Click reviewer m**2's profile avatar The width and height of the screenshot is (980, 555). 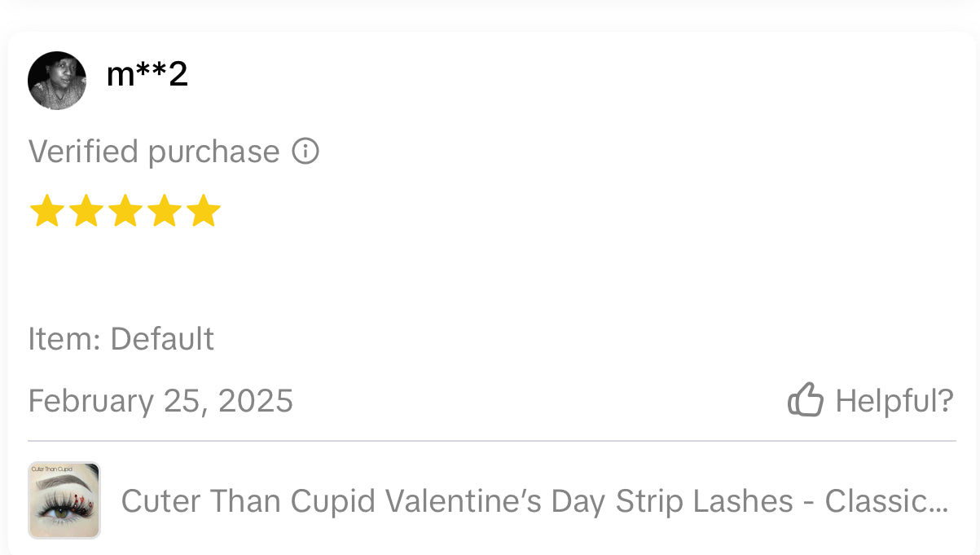point(57,81)
